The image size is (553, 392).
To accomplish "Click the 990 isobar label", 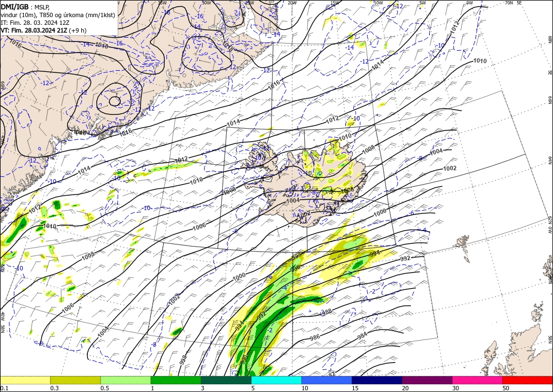I will point(244,359).
